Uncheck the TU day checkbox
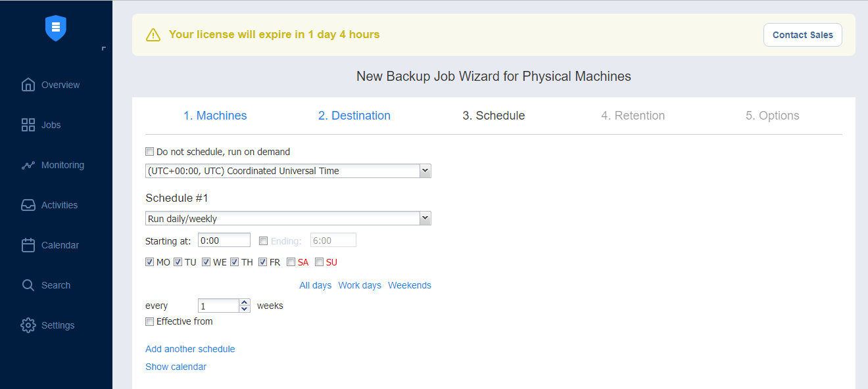868x389 pixels. click(178, 262)
